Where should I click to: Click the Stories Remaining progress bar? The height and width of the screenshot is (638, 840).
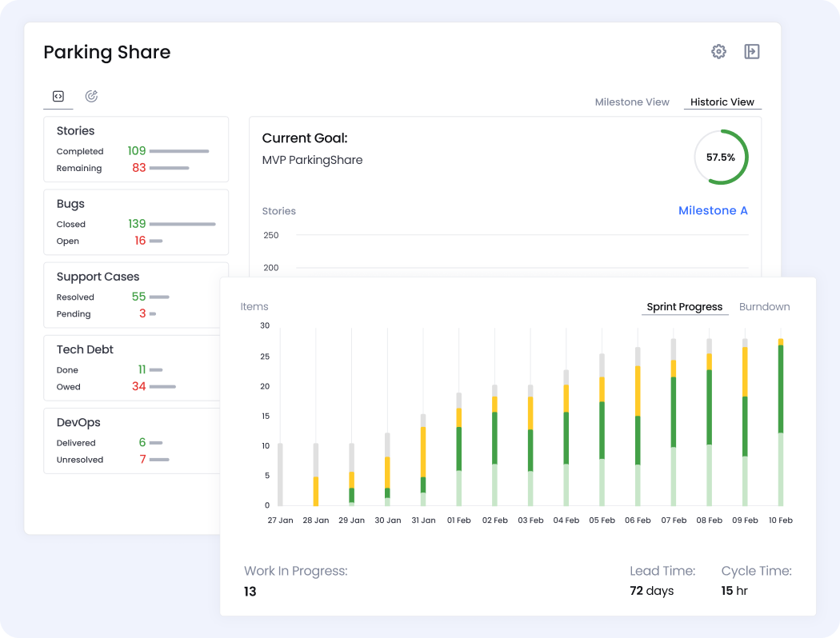click(x=170, y=168)
